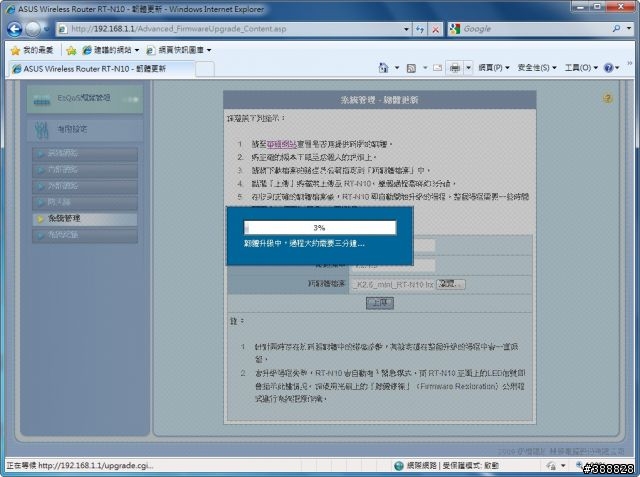
Task: Expand the Print options dropdown arrow
Action: tap(468, 68)
